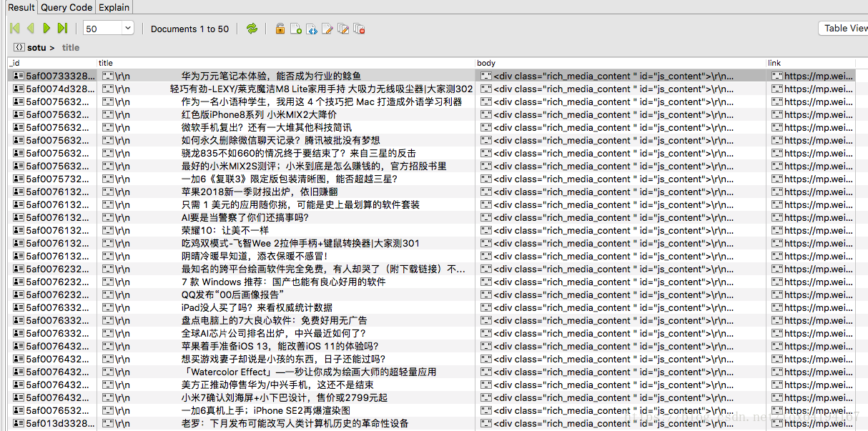
Task: Open the Table View dropdown
Action: tap(844, 29)
